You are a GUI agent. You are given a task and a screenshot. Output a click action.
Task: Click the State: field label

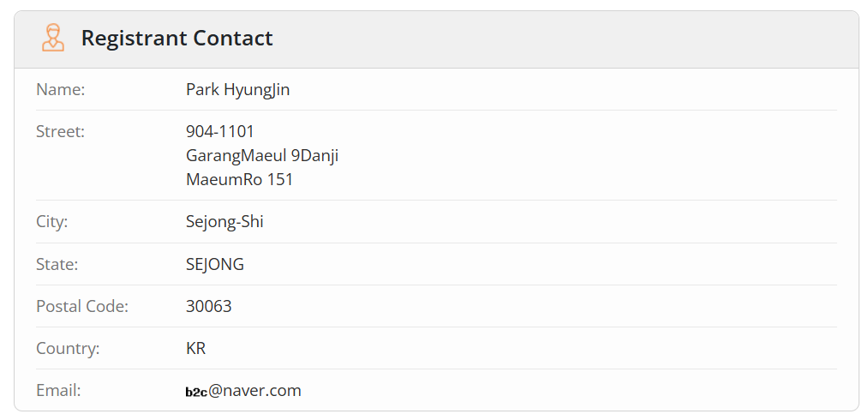click(57, 264)
